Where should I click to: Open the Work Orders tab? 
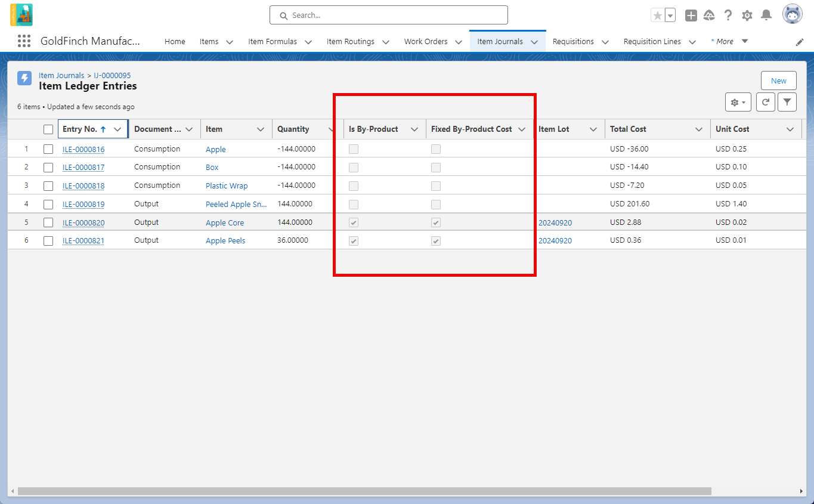click(x=426, y=42)
